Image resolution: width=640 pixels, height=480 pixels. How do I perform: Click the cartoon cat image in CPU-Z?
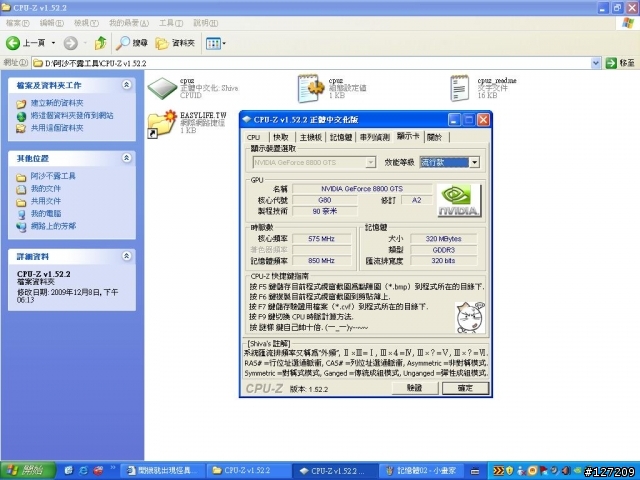[x=470, y=318]
